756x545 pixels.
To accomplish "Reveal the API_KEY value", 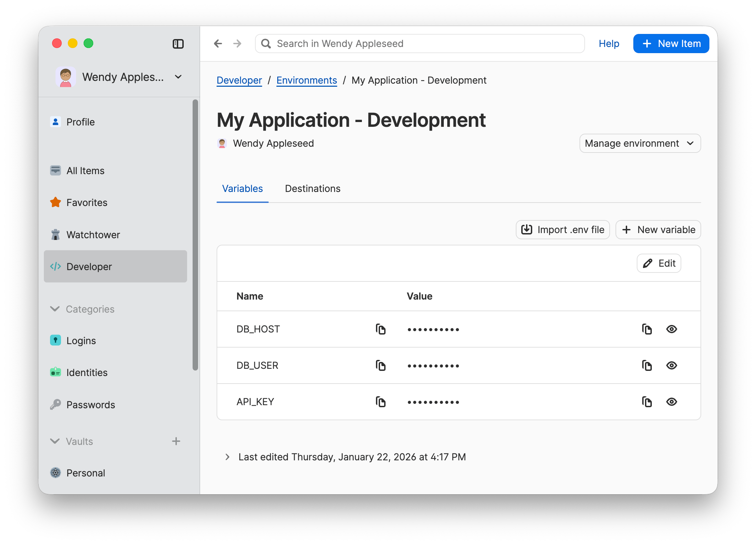I will (672, 402).
